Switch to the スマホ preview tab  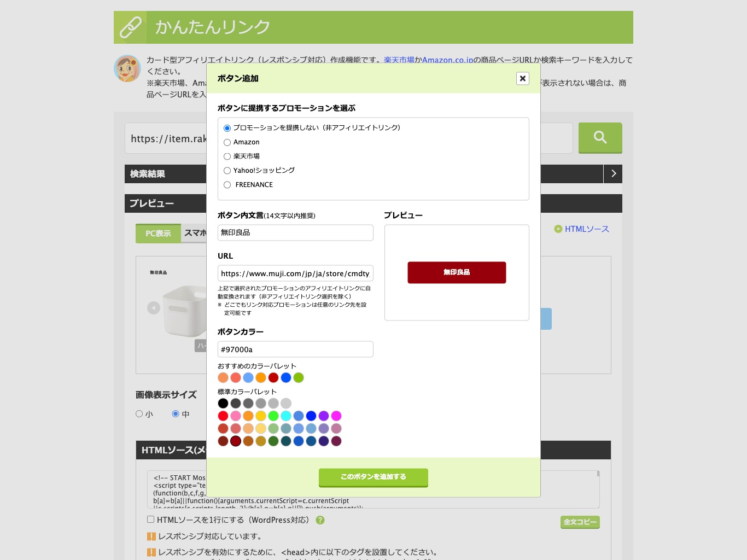tap(195, 234)
